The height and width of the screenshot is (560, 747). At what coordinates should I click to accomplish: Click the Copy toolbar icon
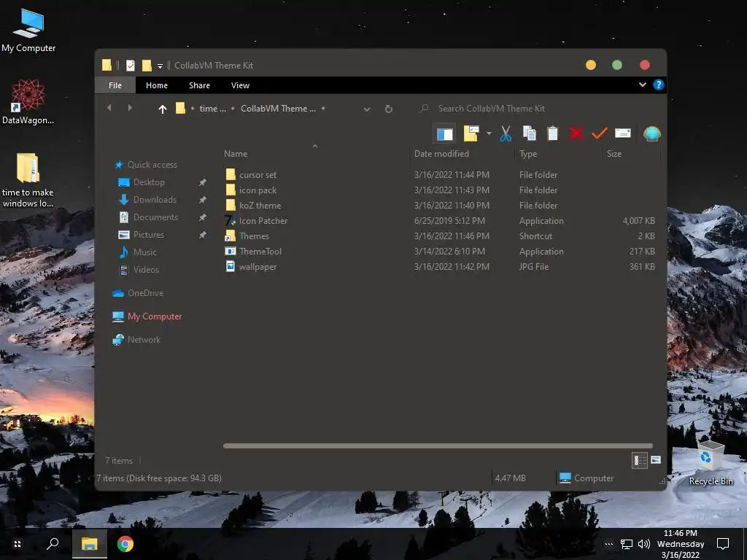coord(530,134)
